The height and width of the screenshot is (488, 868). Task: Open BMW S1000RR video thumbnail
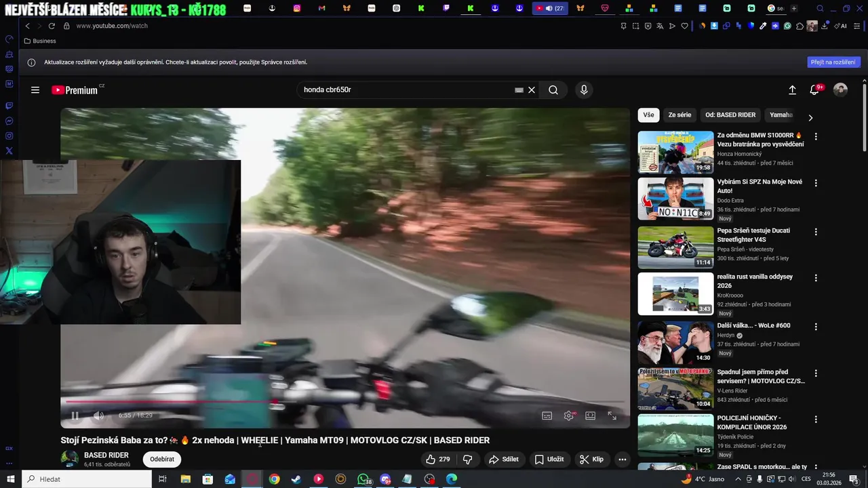pos(675,152)
